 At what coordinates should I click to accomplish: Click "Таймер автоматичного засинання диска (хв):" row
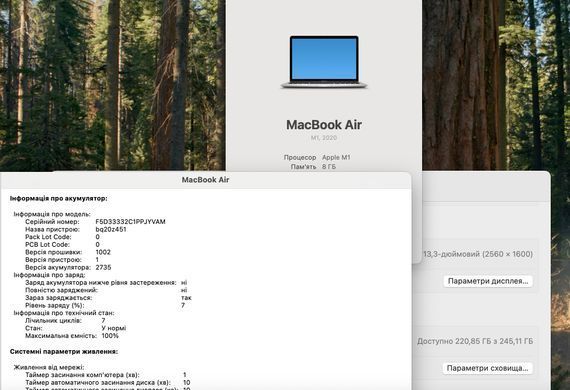tap(108, 382)
